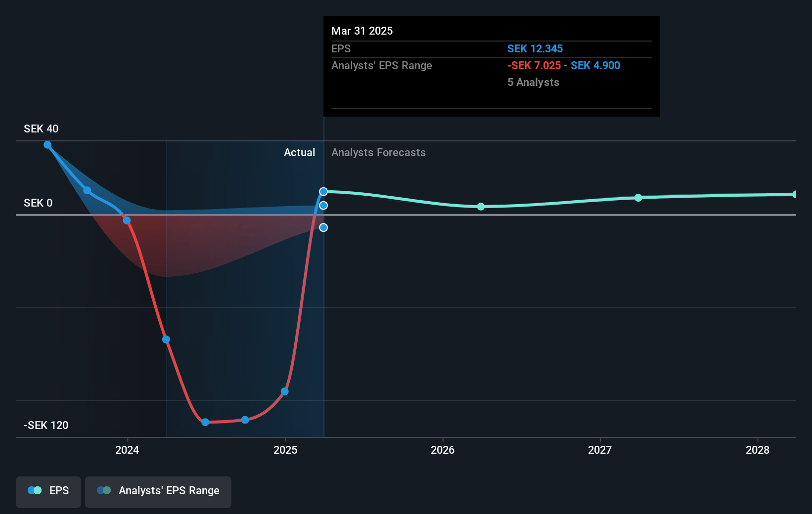The width and height of the screenshot is (812, 514).
Task: Click the SEK 40 y-axis label
Action: (41, 128)
